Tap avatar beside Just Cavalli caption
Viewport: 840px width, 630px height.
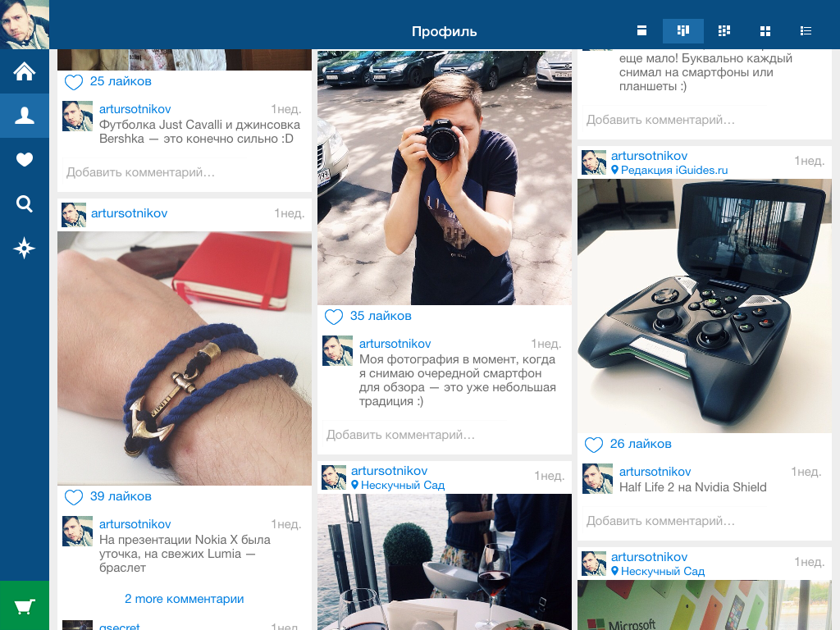[78, 116]
